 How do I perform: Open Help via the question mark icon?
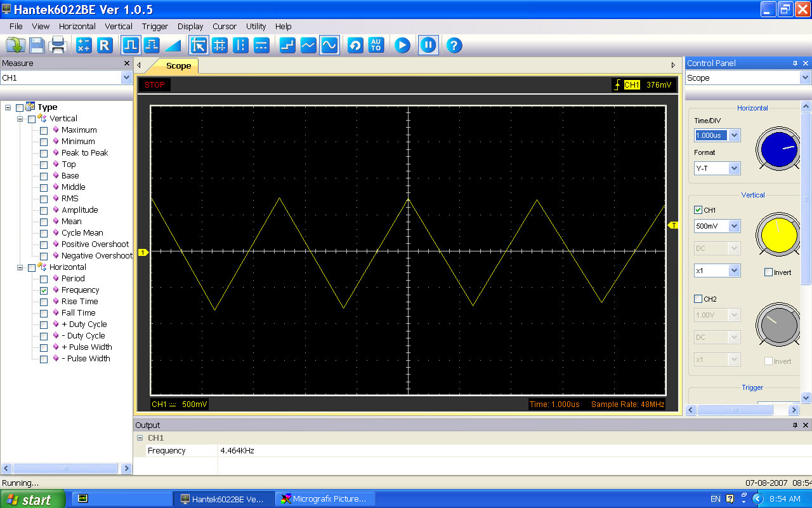454,45
